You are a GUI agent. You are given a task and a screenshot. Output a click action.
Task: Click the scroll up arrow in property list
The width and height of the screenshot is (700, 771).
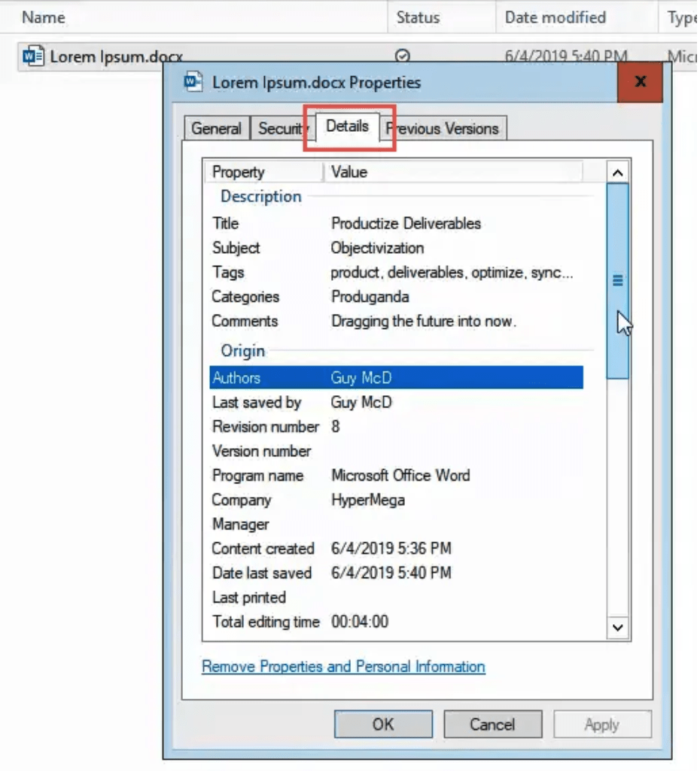(x=618, y=172)
